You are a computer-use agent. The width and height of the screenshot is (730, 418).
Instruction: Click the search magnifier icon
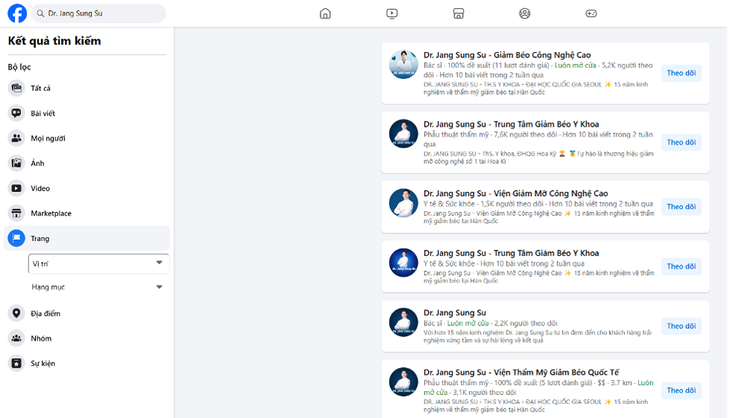point(41,13)
